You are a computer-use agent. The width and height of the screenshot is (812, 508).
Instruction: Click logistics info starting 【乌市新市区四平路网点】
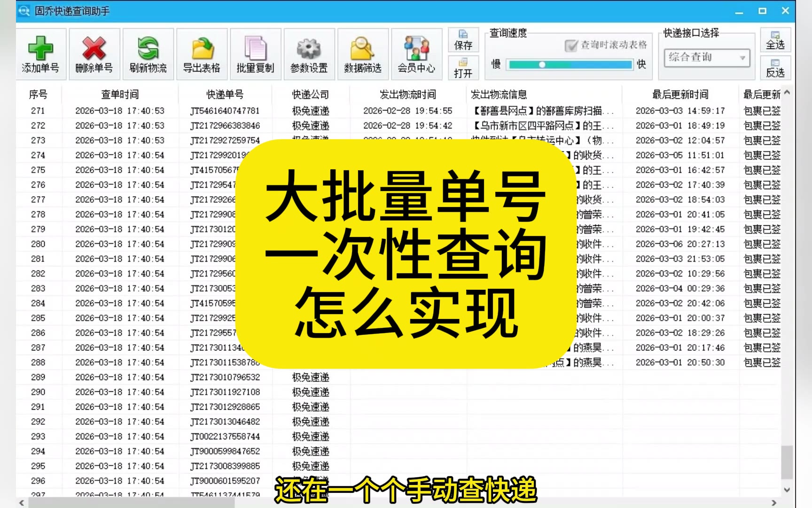click(542, 126)
